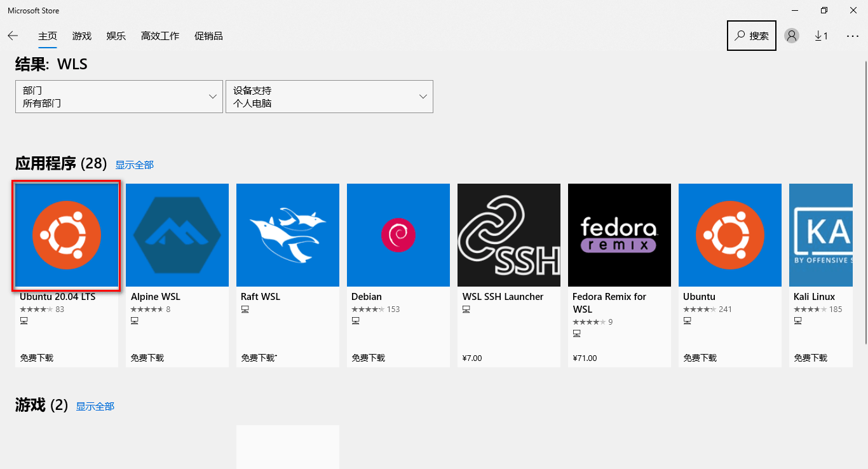Click the Debian title text
This screenshot has width=868, height=469.
(x=367, y=297)
